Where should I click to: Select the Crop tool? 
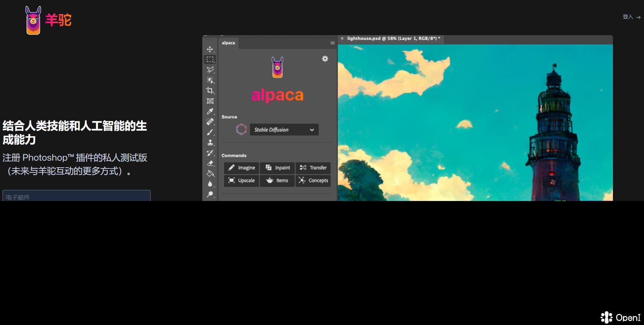210,90
